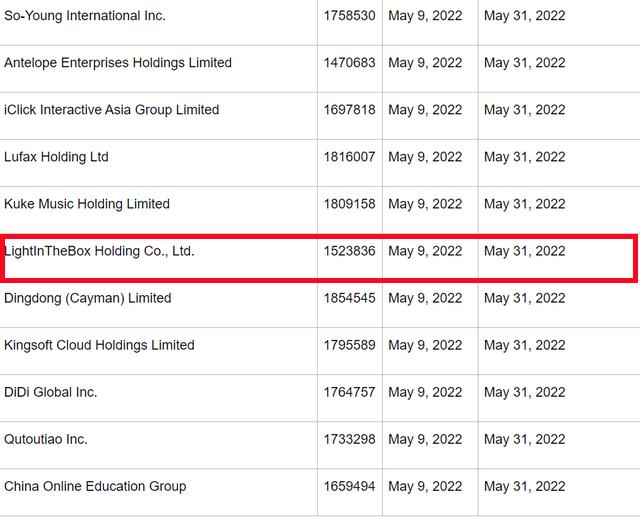Select May 31, 2022 date for Kuke Music
Image resolution: width=640 pixels, height=517 pixels.
click(x=524, y=204)
